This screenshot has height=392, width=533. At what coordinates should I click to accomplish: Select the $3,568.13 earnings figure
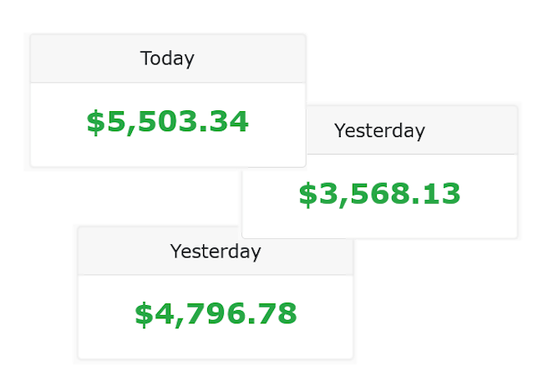(x=379, y=194)
